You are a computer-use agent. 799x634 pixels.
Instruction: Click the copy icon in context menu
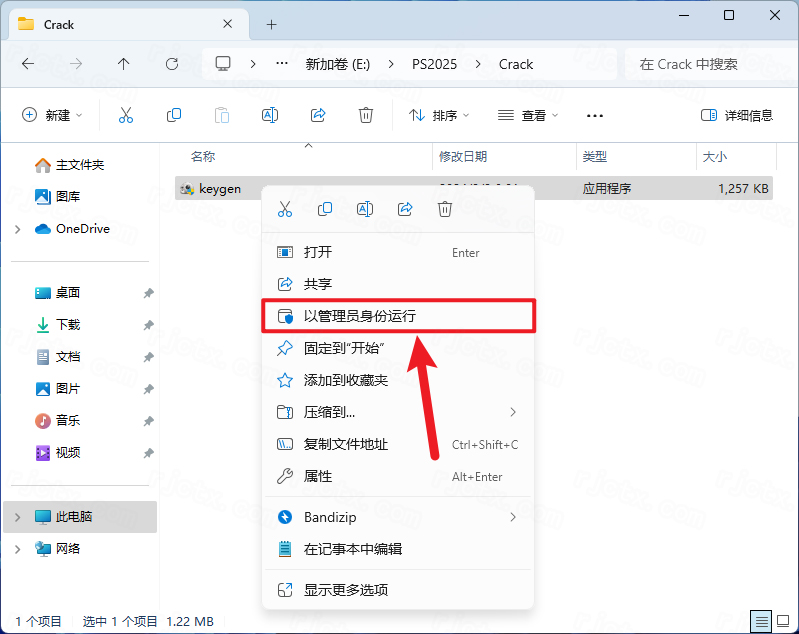click(x=325, y=209)
